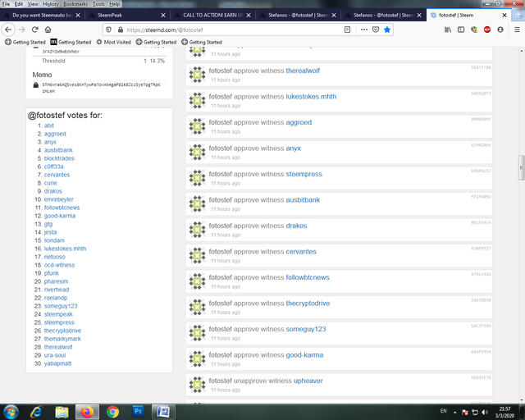Open someguy123 link in activity feed

coord(306,329)
